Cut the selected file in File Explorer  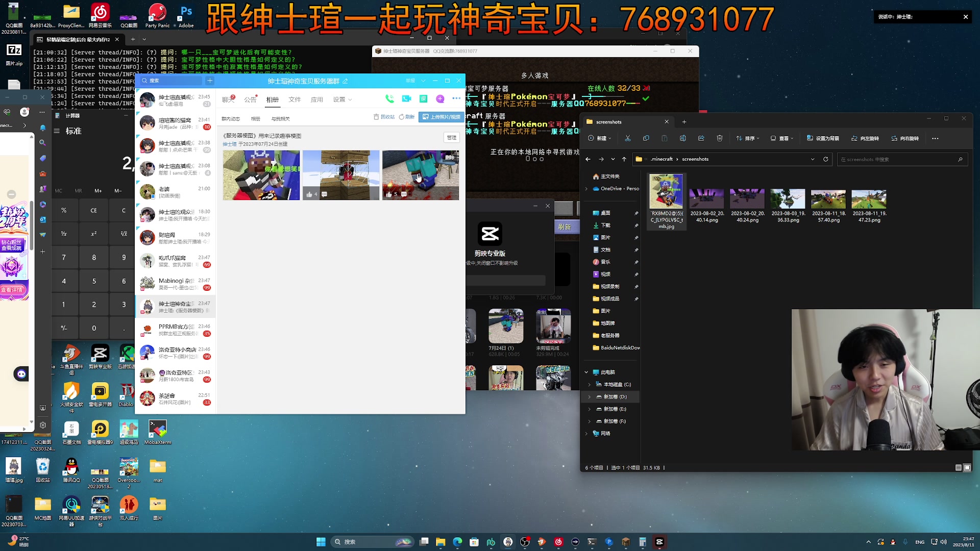click(x=628, y=138)
